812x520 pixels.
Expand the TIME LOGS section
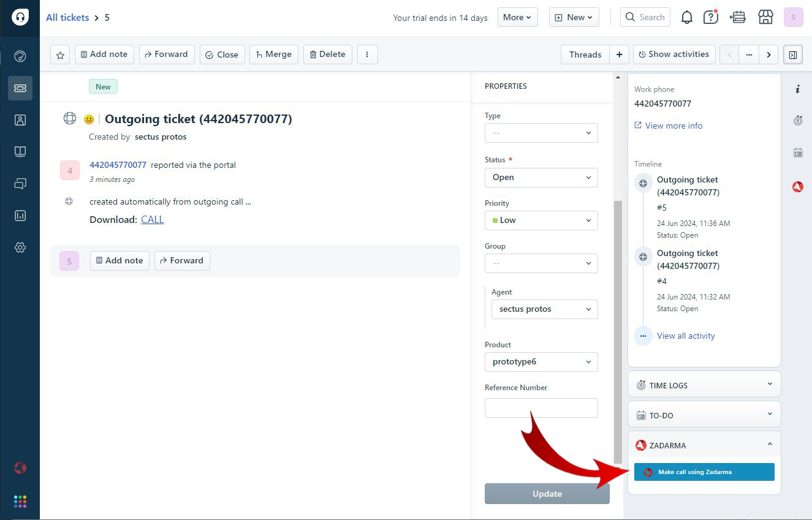(x=770, y=385)
